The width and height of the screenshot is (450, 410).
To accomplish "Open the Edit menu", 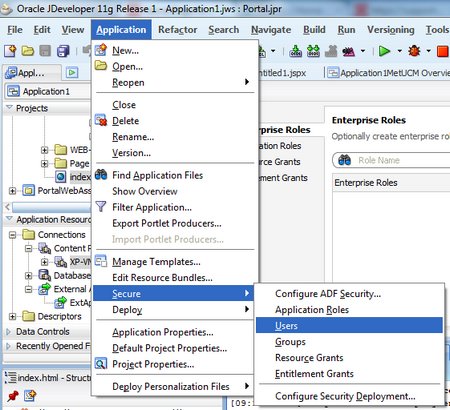I will [42, 30].
